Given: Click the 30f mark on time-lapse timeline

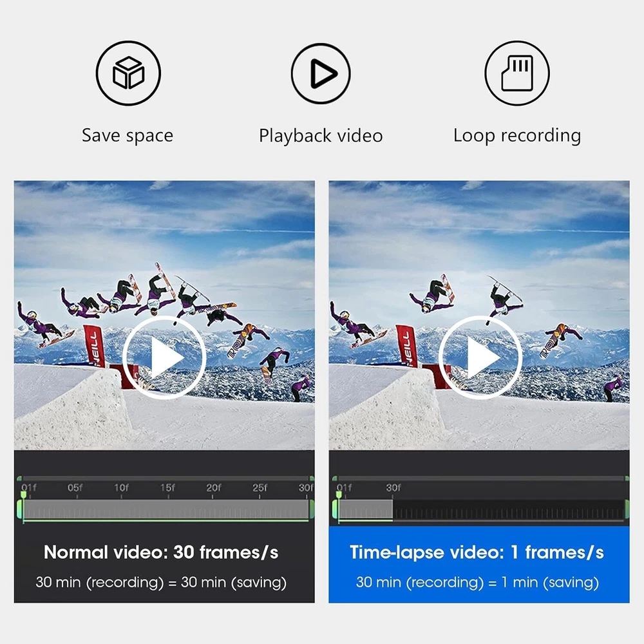Looking at the screenshot, I should 393,488.
